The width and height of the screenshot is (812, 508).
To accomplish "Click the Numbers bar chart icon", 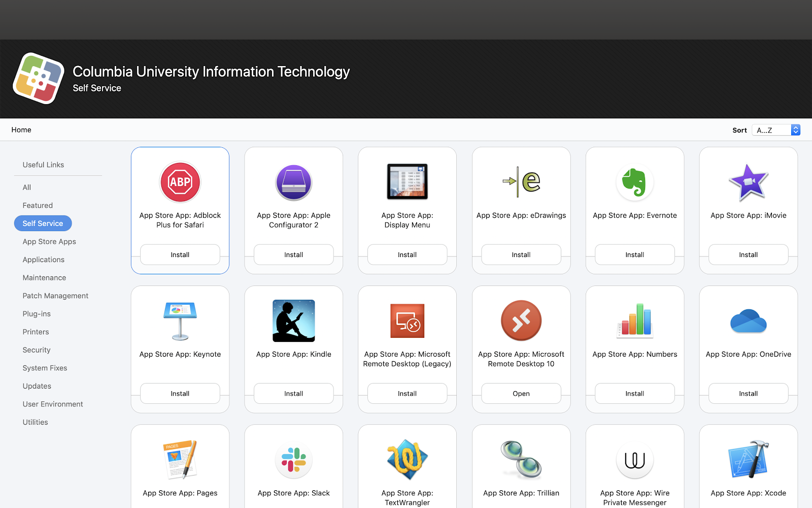I will (635, 321).
